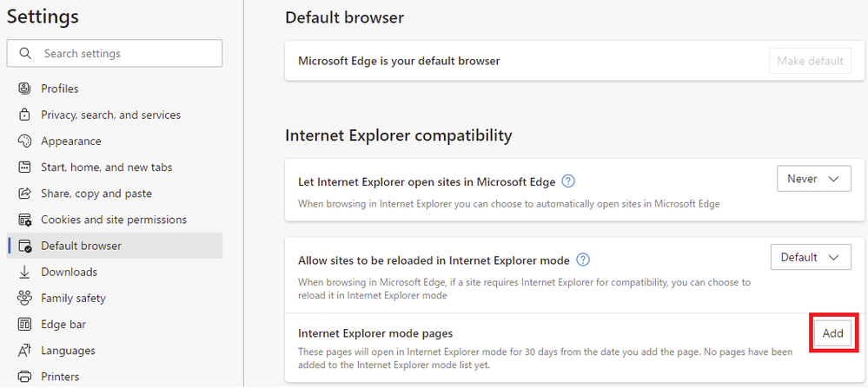Viewport: 868px width, 388px height.
Task: Open the Default dropdown for IE mode
Action: pos(810,257)
